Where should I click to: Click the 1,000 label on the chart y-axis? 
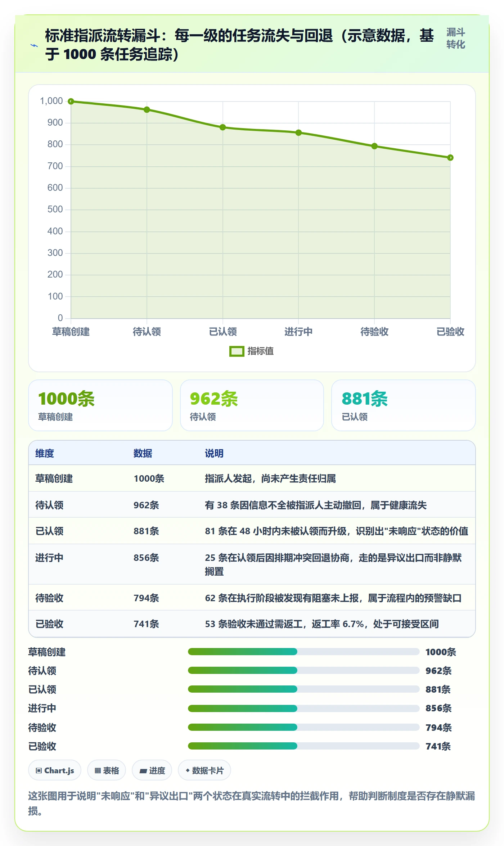[51, 101]
